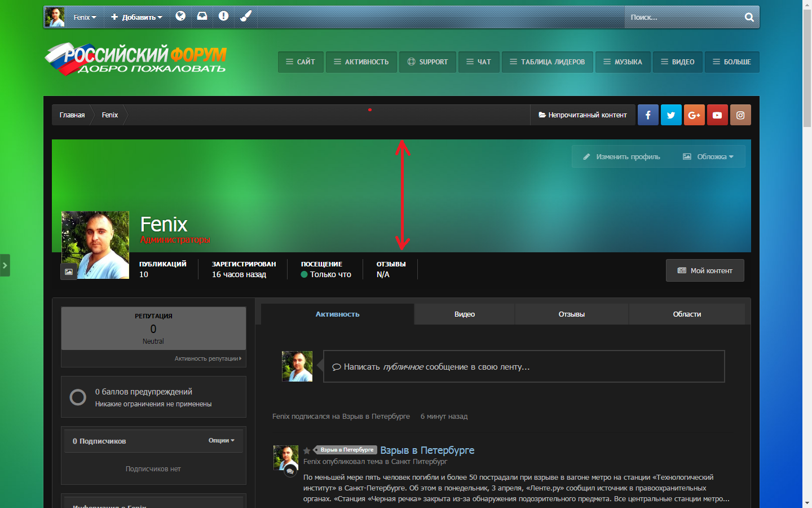Viewport: 812px width, 508px height.
Task: Click the profile photo change icon
Action: (x=69, y=271)
